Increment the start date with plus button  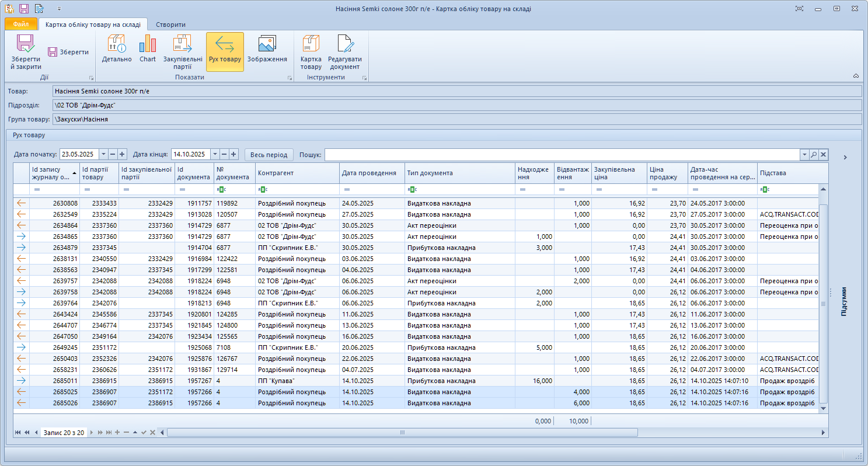tap(122, 154)
